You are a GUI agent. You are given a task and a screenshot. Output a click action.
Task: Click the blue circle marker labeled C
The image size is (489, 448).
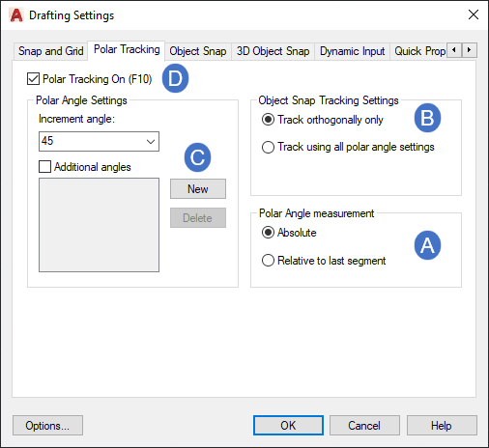(197, 157)
